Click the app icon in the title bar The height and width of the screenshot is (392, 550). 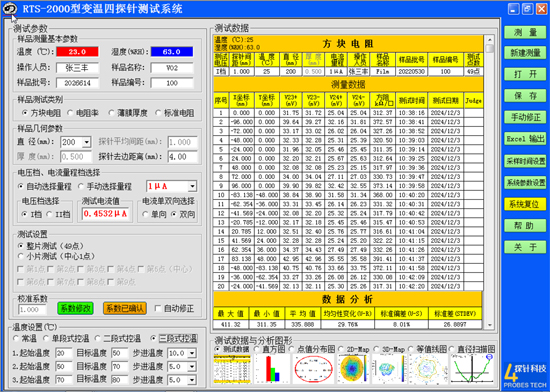pyautogui.click(x=10, y=8)
